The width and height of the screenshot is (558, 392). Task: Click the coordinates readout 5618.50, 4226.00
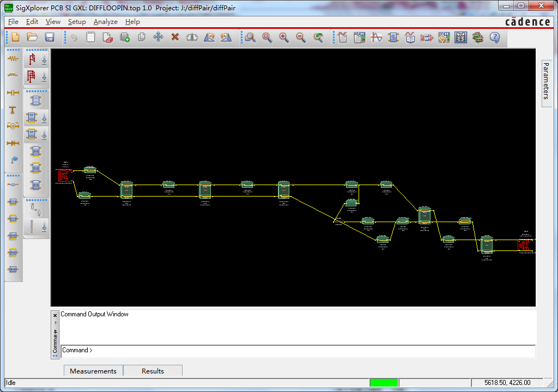[507, 383]
